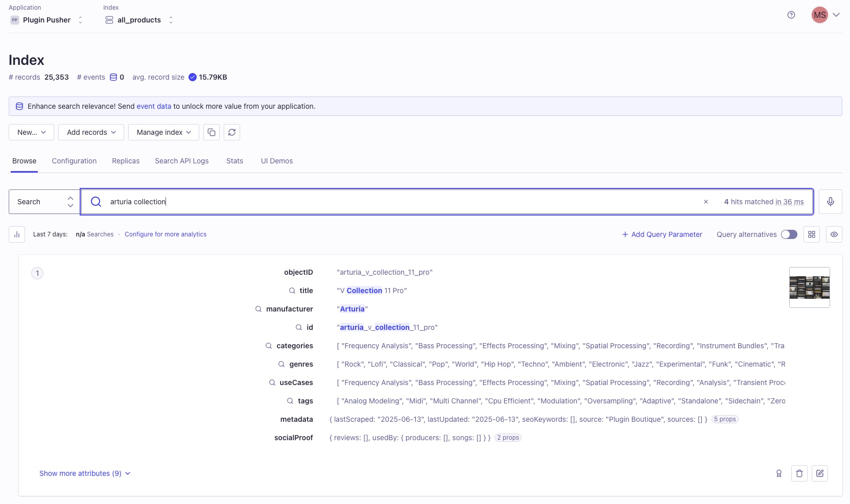This screenshot has width=850, height=504.
Task: Activate voice search microphone button
Action: pyautogui.click(x=831, y=202)
